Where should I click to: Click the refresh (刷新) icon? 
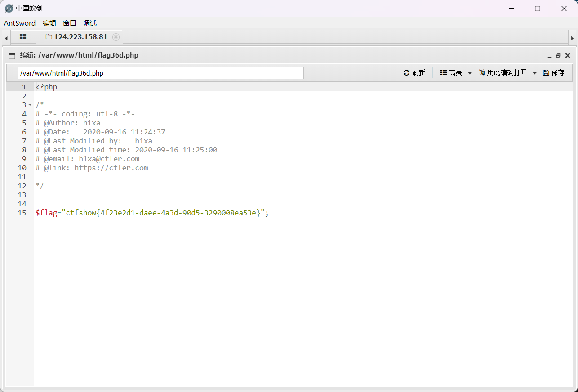tap(406, 73)
